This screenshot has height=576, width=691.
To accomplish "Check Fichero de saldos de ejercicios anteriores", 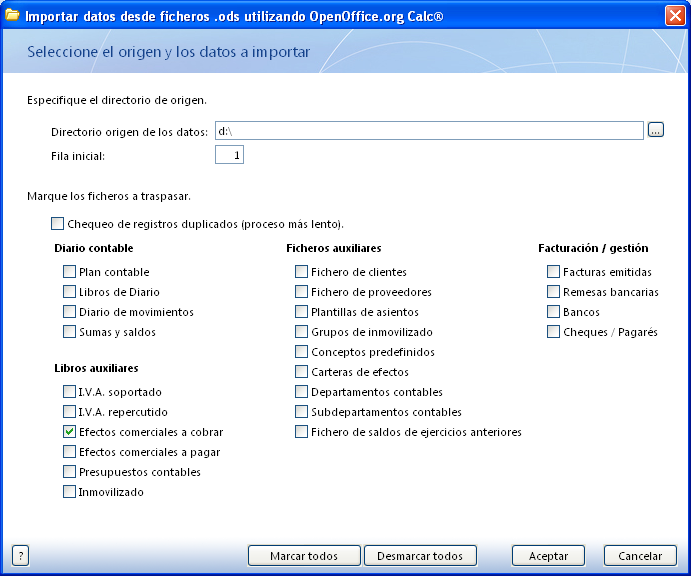I will click(x=302, y=432).
